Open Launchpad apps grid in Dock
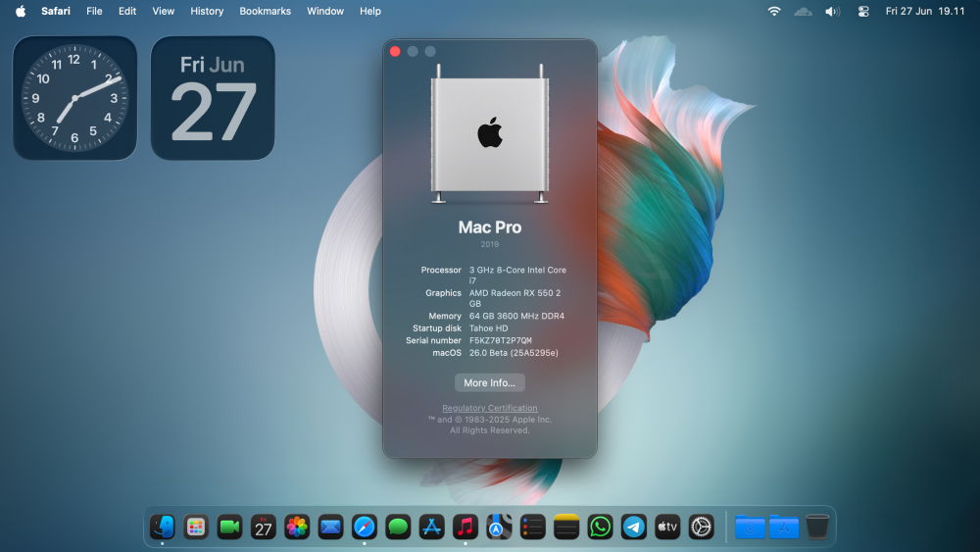Image resolution: width=980 pixels, height=552 pixels. pos(196,527)
